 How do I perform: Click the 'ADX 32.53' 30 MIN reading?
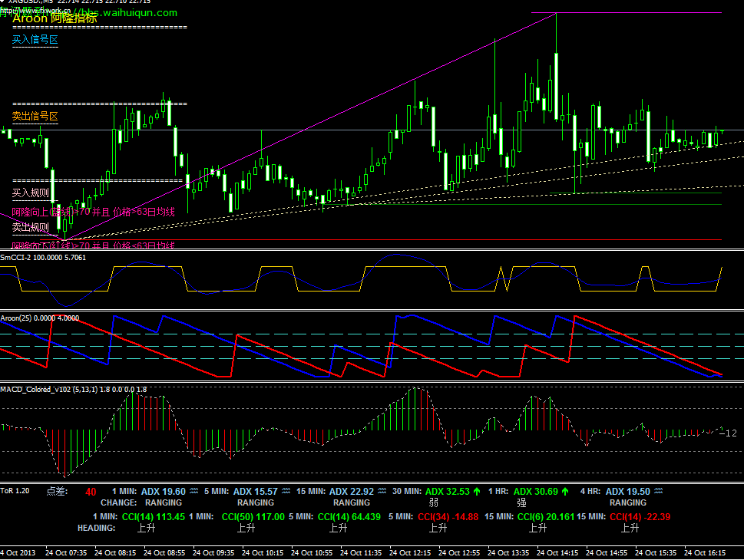pyautogui.click(x=448, y=492)
